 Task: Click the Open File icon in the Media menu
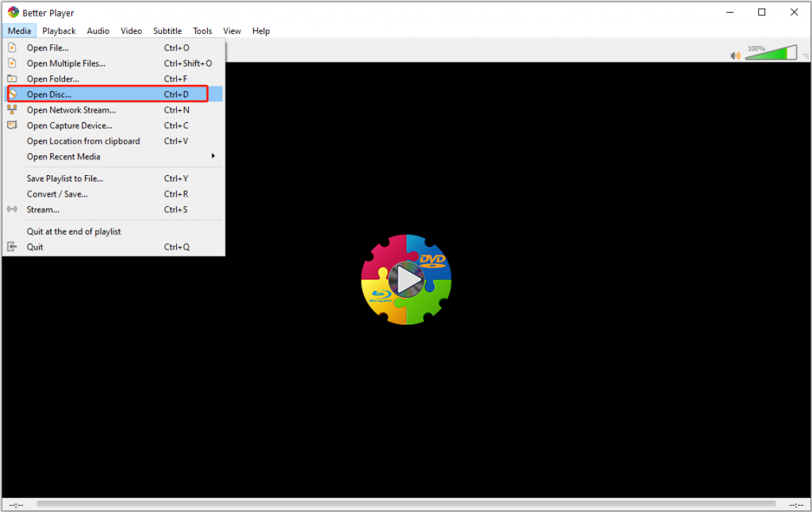click(12, 48)
